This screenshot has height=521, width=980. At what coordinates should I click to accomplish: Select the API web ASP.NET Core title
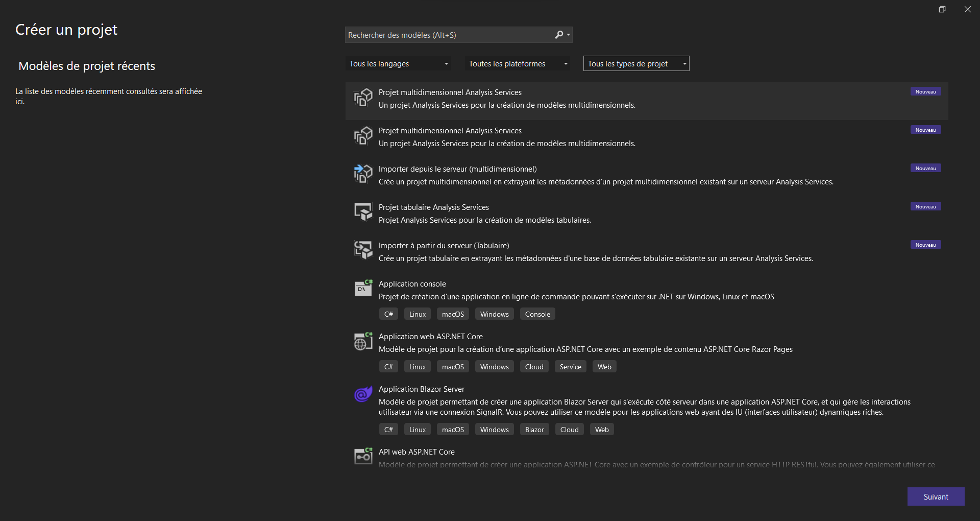(x=416, y=452)
